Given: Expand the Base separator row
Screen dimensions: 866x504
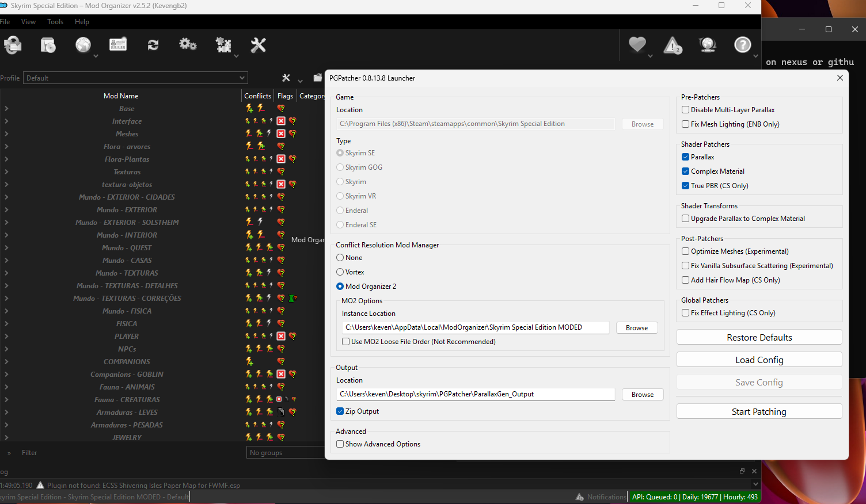Looking at the screenshot, I should [x=6, y=108].
